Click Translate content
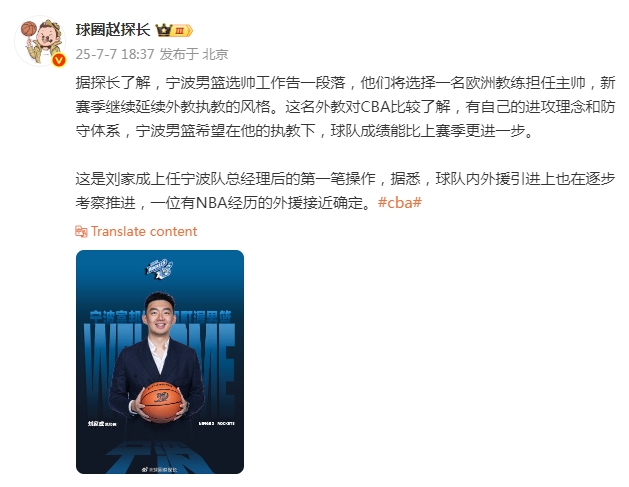 coord(144,231)
